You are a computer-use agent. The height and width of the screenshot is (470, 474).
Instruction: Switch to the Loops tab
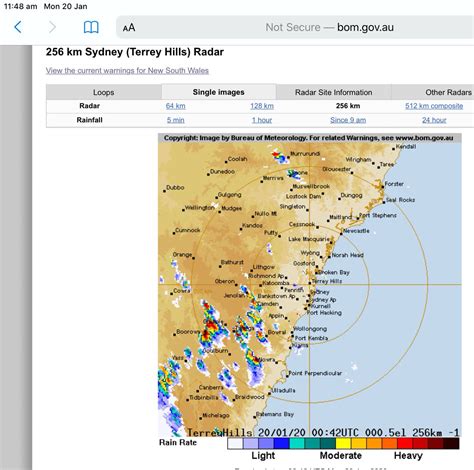pyautogui.click(x=104, y=92)
